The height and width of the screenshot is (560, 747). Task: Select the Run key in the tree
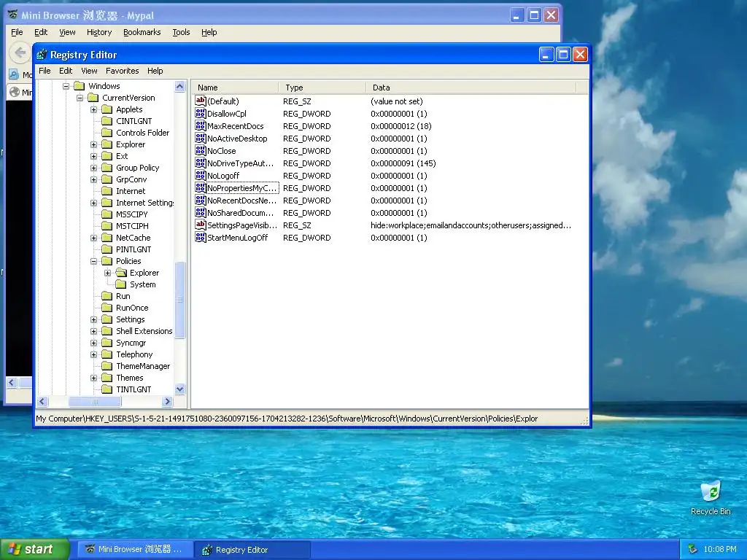pyautogui.click(x=123, y=296)
